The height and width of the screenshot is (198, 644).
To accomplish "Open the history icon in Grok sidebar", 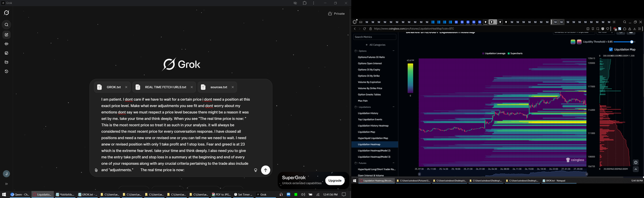I will [7, 72].
